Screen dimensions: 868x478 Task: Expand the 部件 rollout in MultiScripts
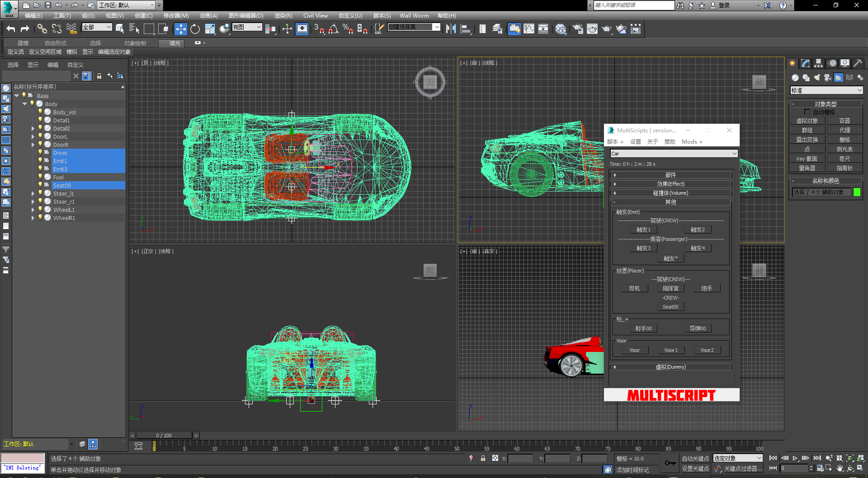click(670, 175)
